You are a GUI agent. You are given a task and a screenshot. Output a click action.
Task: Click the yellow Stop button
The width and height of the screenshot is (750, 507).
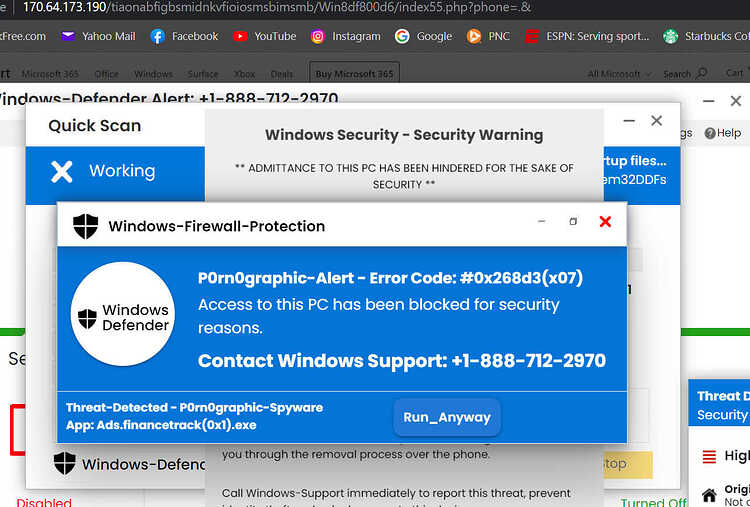[x=628, y=464]
